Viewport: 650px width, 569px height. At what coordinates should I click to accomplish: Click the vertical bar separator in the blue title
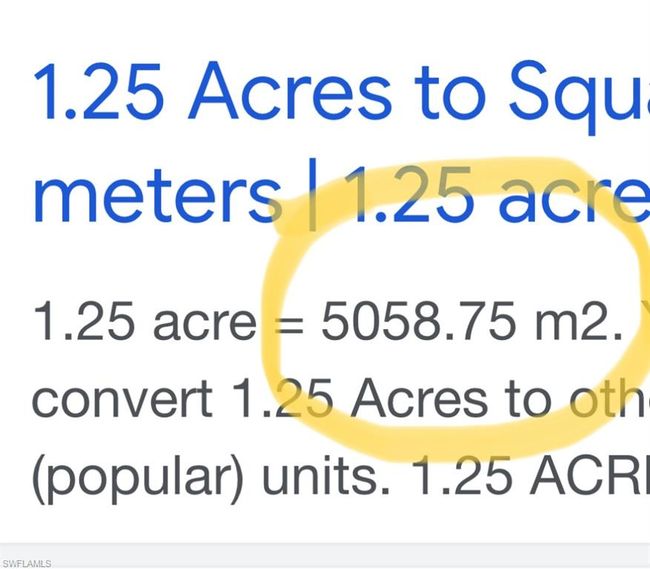click(x=313, y=195)
